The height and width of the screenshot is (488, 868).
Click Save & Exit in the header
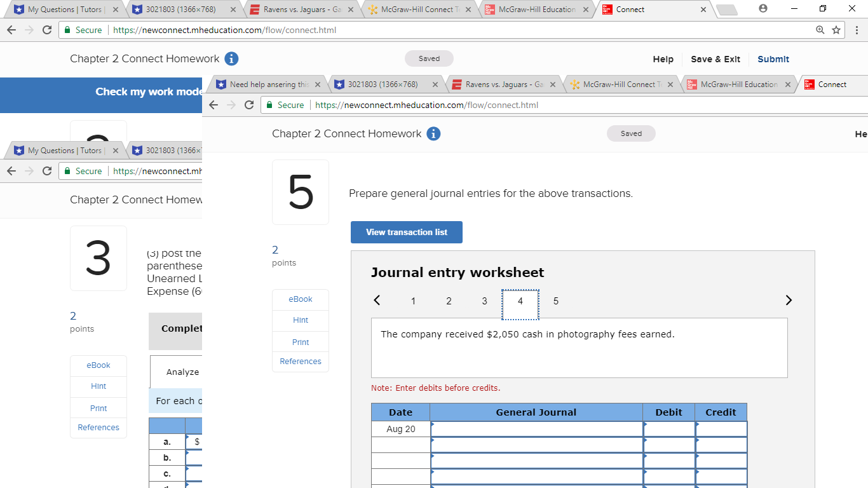click(715, 59)
